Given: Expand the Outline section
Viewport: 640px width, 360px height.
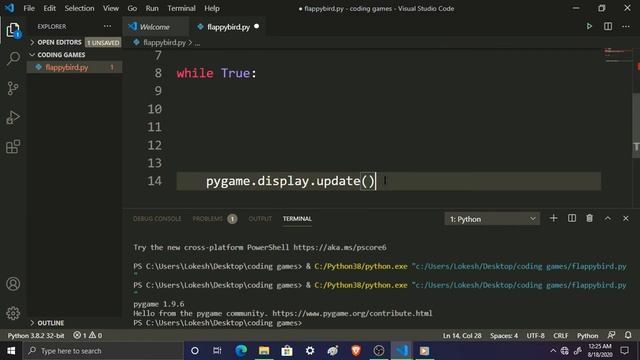Looking at the screenshot, I should click(51, 323).
